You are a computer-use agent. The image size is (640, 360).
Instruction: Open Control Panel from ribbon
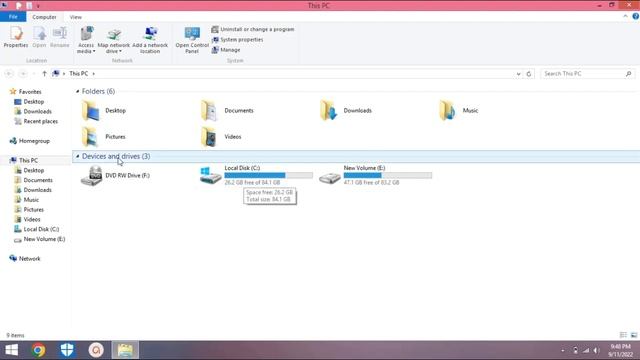pos(192,40)
